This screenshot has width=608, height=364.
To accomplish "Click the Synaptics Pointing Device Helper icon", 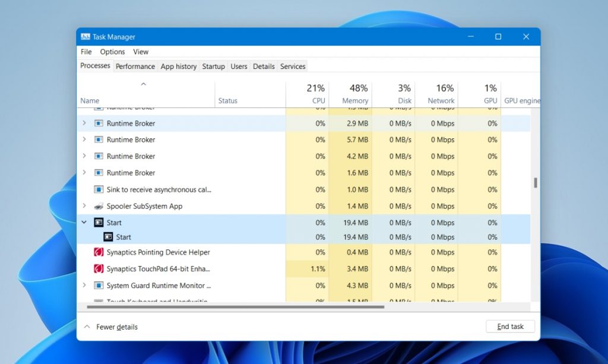I will point(99,252).
